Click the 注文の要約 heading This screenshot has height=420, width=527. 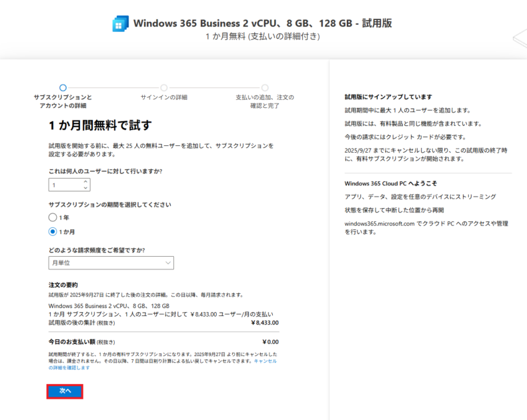[x=63, y=285]
